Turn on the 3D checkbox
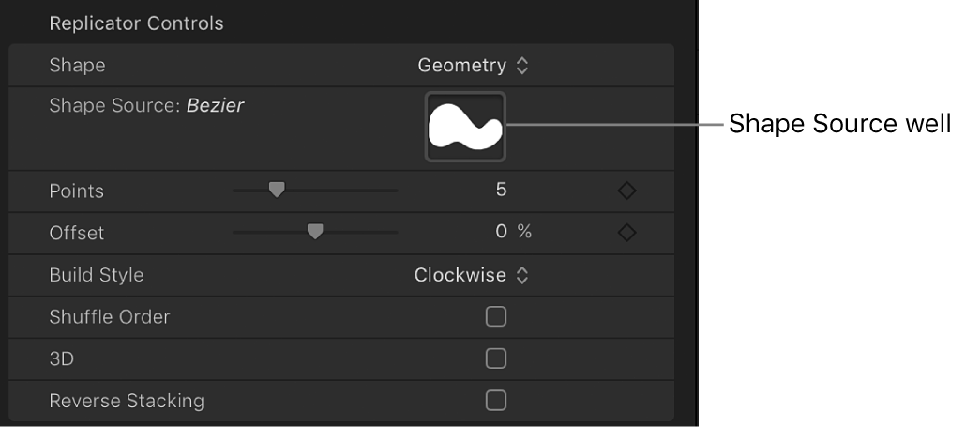 coord(496,358)
